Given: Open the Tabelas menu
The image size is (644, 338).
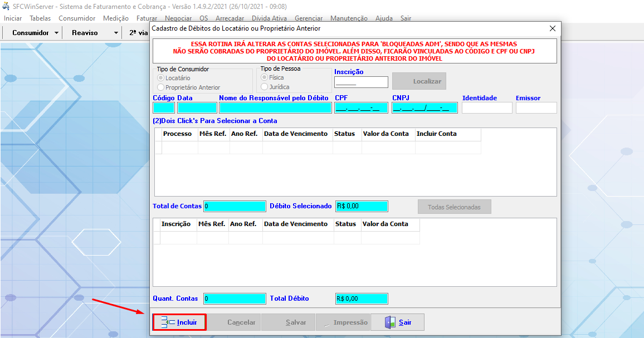Looking at the screenshot, I should pyautogui.click(x=40, y=18).
